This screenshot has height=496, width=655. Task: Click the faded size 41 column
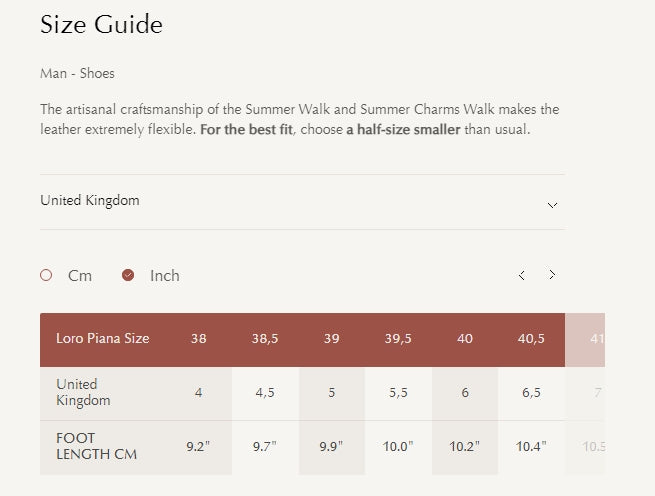(596, 339)
